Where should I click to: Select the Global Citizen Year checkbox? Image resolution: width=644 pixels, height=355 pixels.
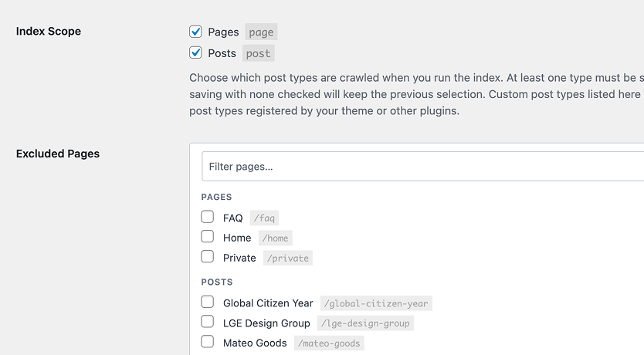click(x=208, y=303)
